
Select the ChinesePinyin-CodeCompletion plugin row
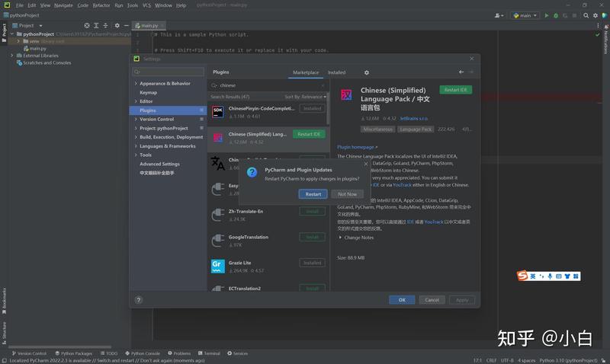click(x=268, y=112)
